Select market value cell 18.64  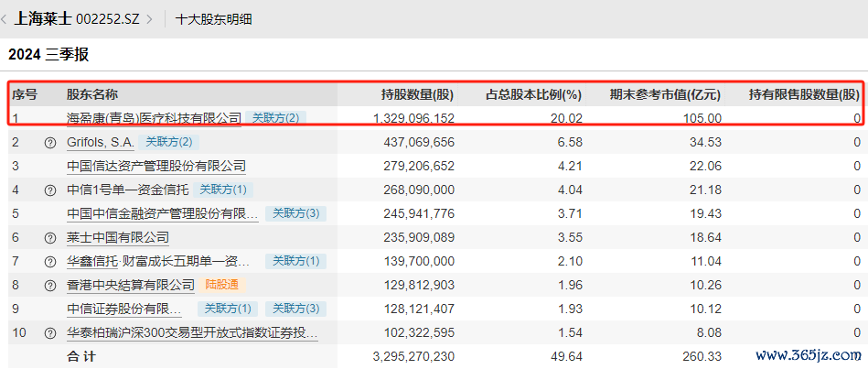(706, 238)
